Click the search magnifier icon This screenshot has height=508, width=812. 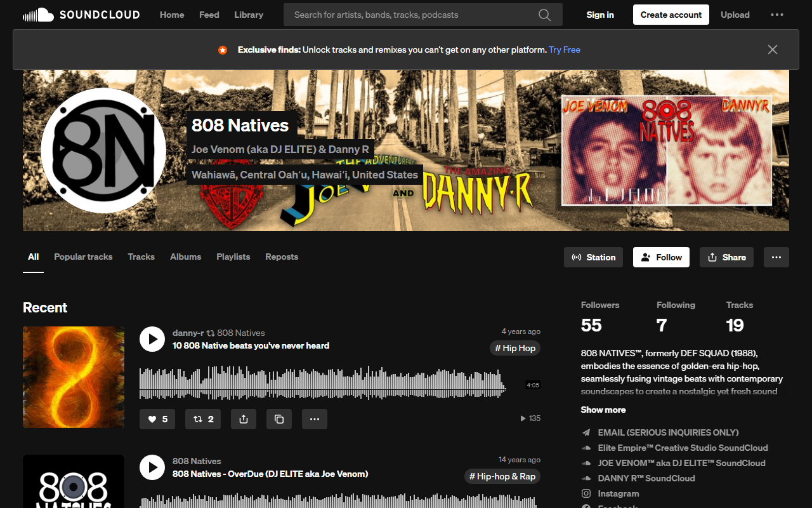[x=544, y=15]
